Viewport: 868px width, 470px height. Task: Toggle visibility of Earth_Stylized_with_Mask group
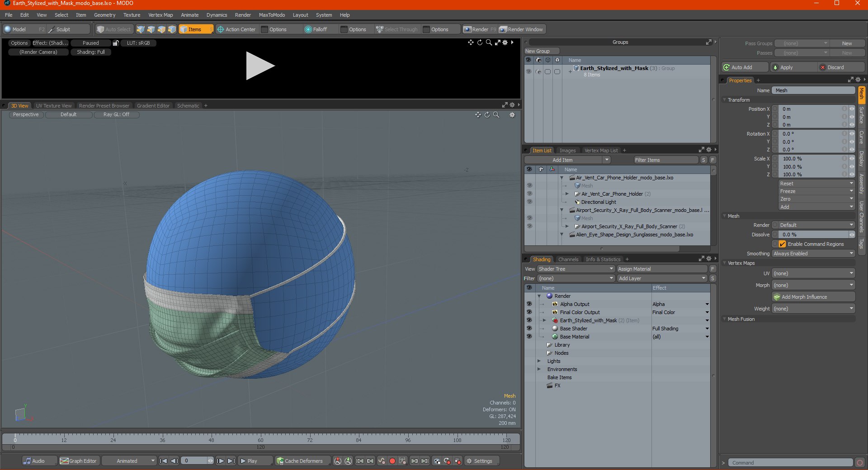[x=528, y=71]
